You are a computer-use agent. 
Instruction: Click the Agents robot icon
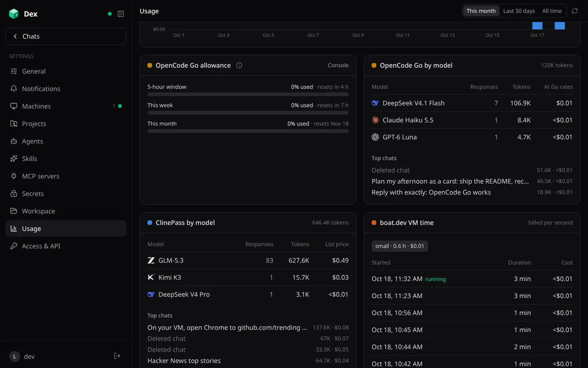click(x=14, y=141)
